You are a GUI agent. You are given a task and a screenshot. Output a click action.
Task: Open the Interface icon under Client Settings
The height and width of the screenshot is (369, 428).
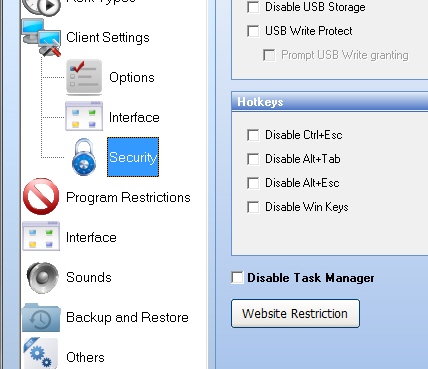pos(84,116)
